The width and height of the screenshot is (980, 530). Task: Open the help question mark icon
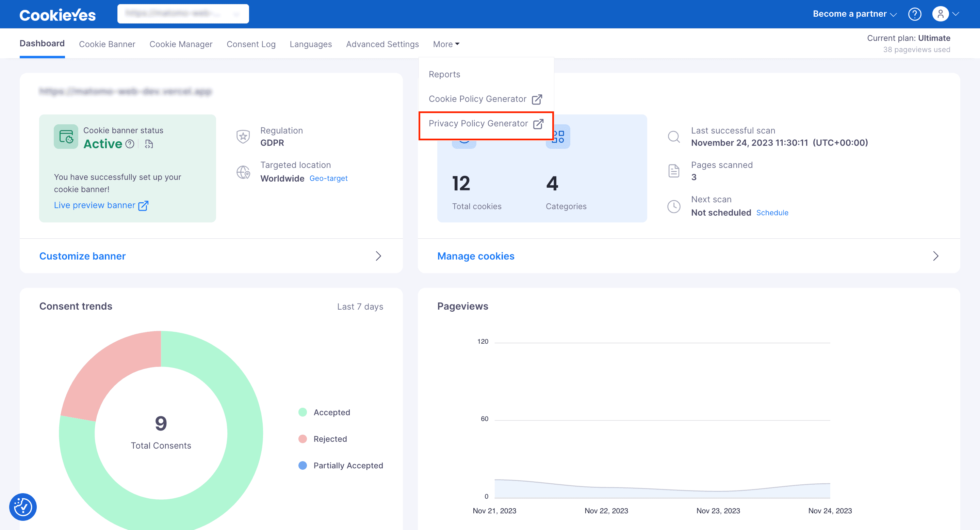[x=915, y=14]
